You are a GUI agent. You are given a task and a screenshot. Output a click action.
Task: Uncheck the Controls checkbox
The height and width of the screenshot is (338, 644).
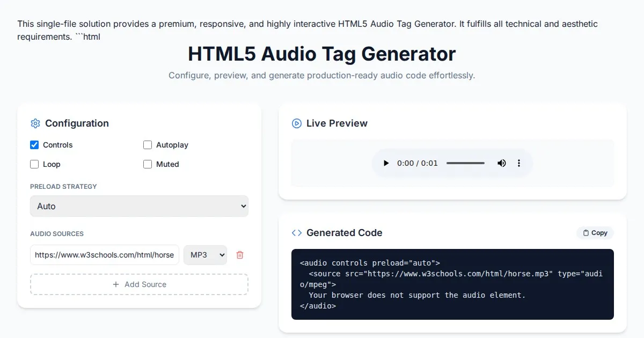click(34, 145)
